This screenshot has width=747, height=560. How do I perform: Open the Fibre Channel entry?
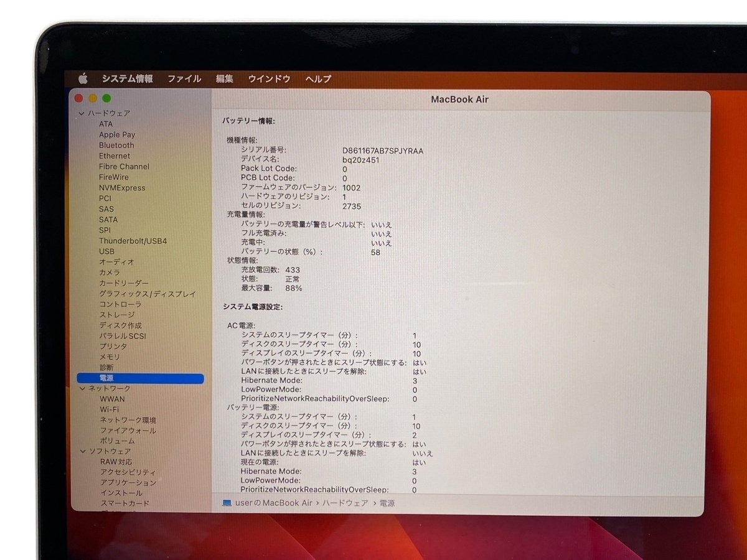[x=124, y=166]
